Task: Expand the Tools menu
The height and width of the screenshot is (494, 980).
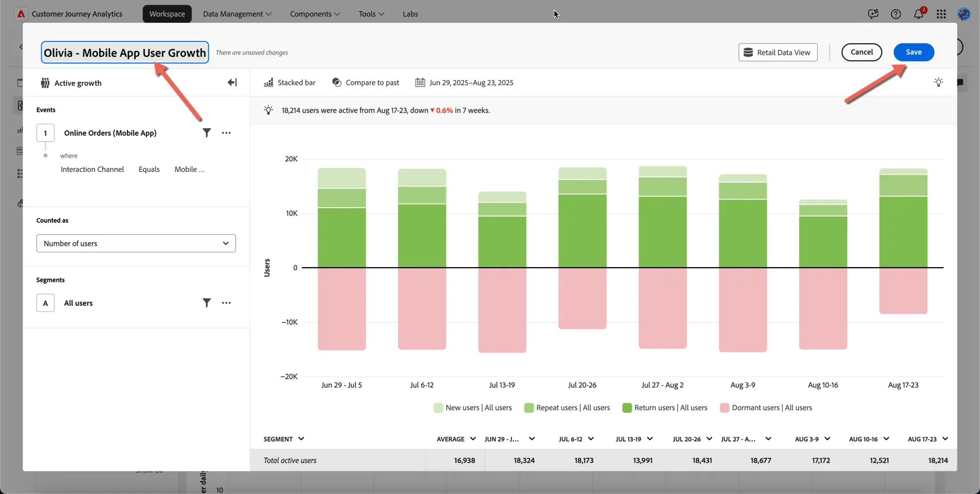Action: coord(371,14)
